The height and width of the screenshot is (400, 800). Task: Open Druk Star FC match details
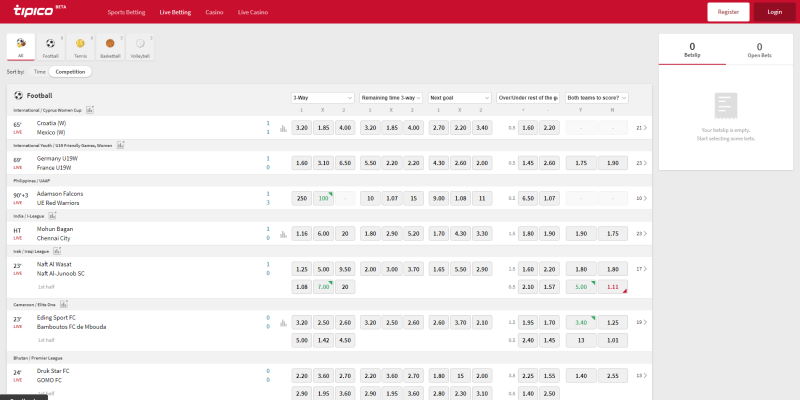click(53, 371)
